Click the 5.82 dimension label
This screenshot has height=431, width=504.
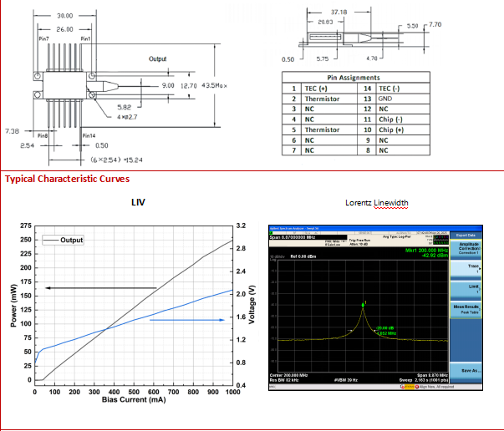coord(124,107)
